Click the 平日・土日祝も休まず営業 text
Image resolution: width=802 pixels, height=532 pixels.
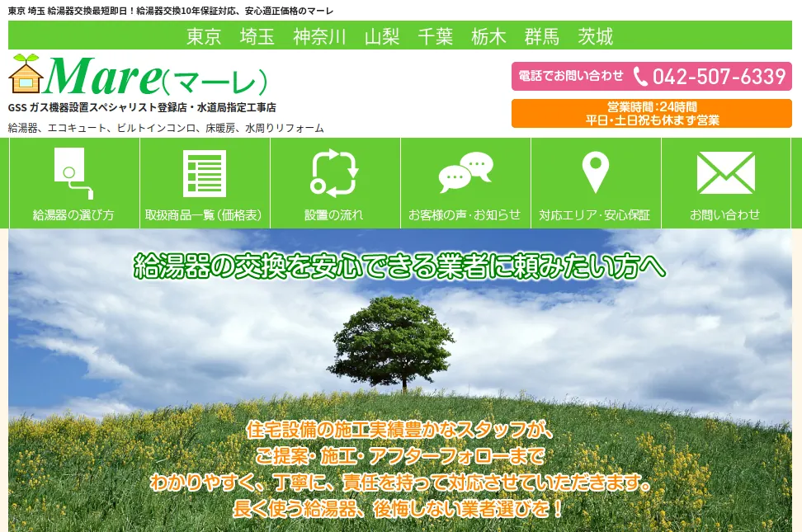click(652, 120)
